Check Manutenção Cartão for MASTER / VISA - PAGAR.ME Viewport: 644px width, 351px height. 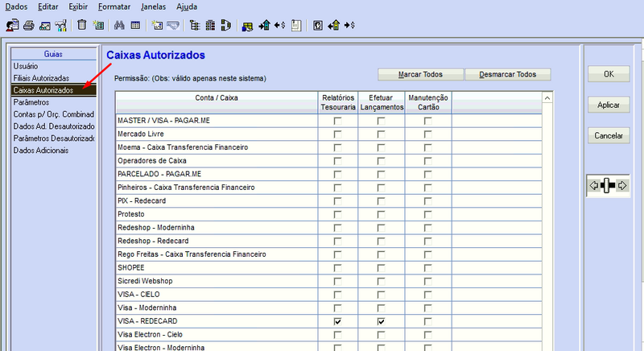(428, 121)
